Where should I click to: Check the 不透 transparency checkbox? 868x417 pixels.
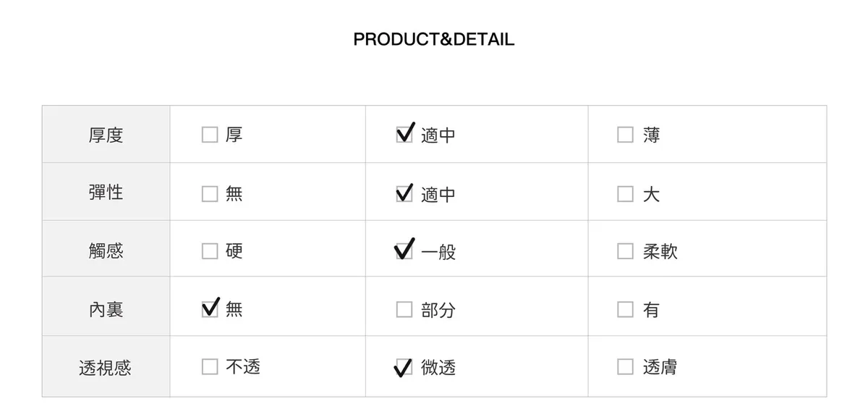point(210,367)
